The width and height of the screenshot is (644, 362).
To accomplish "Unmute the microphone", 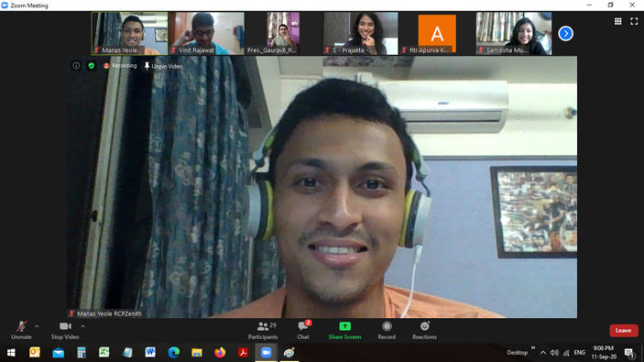I will point(21,330).
